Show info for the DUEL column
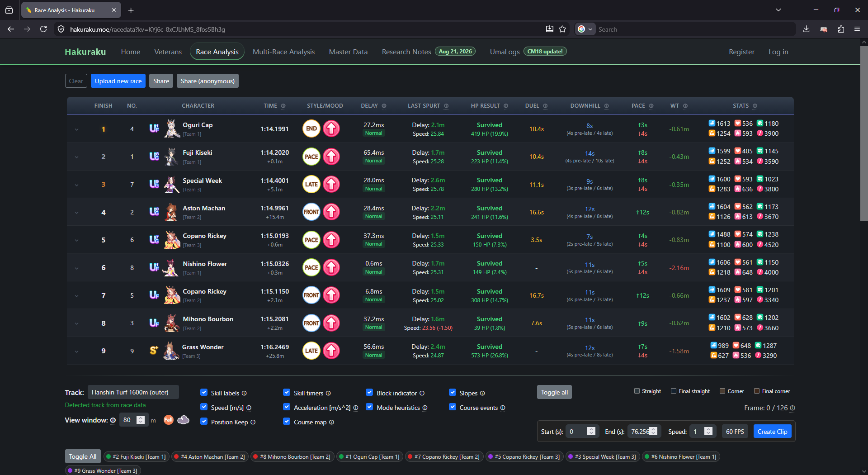Viewport: 868px width, 475px height. pyautogui.click(x=545, y=106)
